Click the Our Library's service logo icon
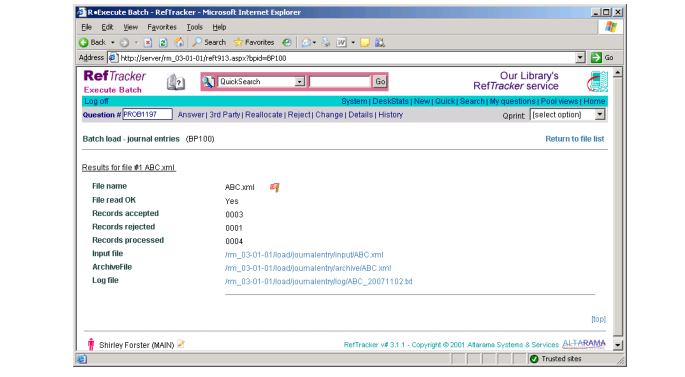 [598, 81]
